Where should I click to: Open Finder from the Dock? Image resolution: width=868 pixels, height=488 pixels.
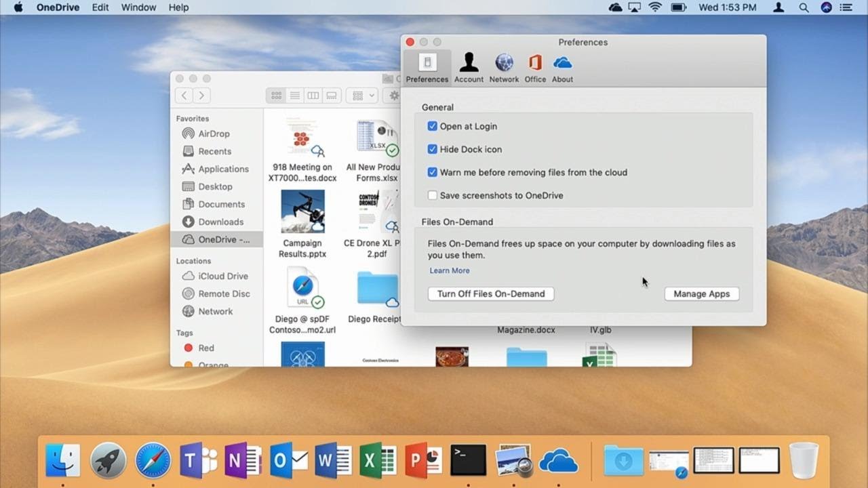(x=63, y=461)
